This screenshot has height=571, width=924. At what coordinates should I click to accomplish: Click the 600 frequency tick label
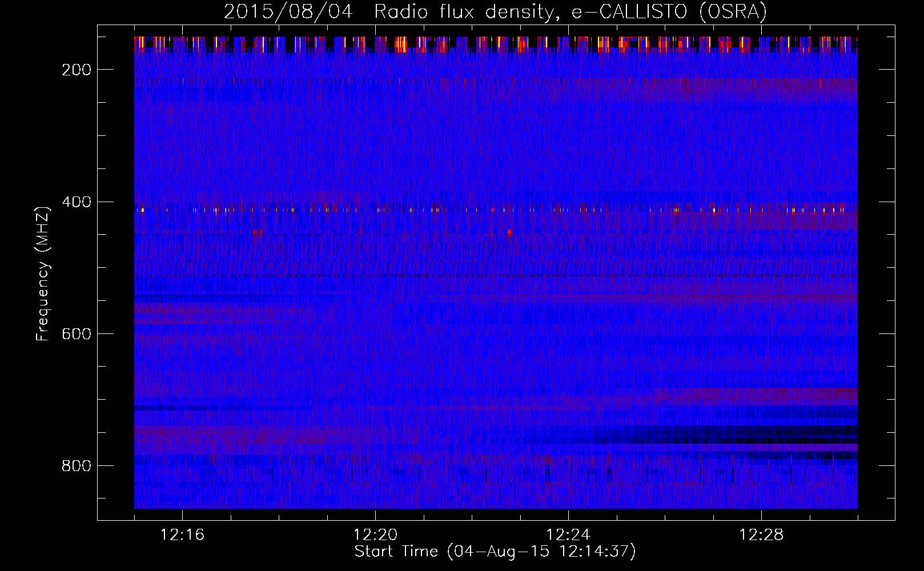pos(77,334)
